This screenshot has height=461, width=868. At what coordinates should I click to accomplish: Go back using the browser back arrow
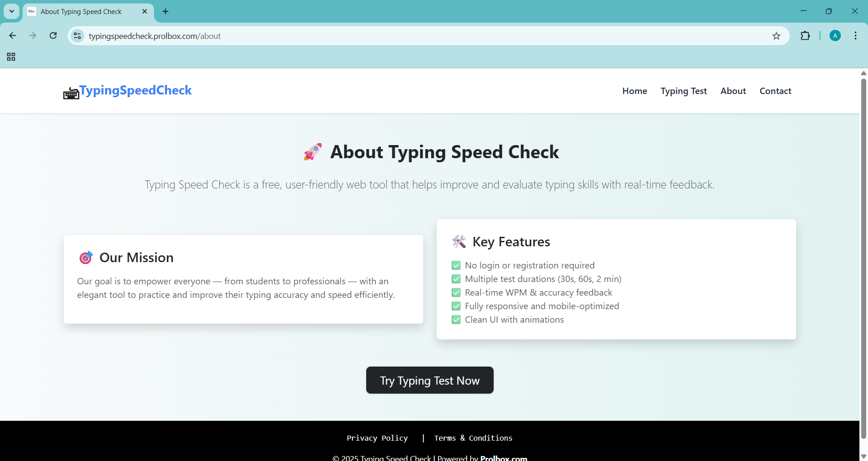(13, 36)
